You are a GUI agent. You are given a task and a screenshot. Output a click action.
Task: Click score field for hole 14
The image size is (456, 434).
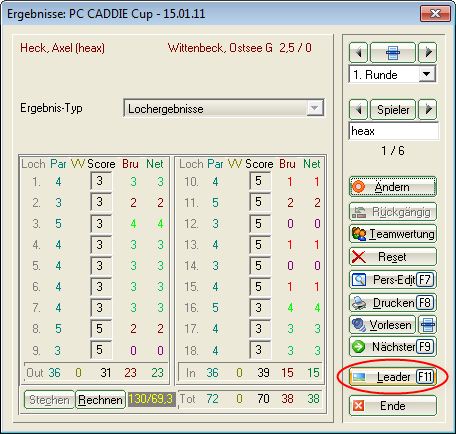click(x=260, y=265)
